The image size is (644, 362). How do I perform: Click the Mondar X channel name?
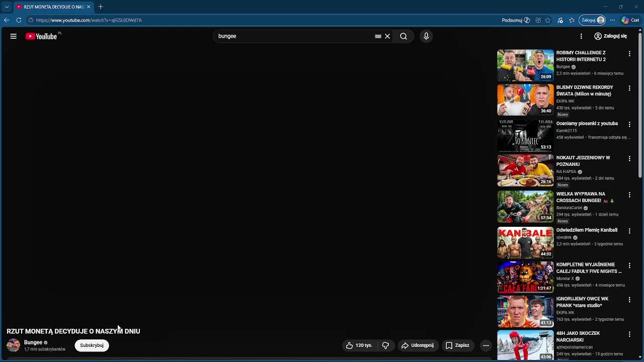coord(565,279)
